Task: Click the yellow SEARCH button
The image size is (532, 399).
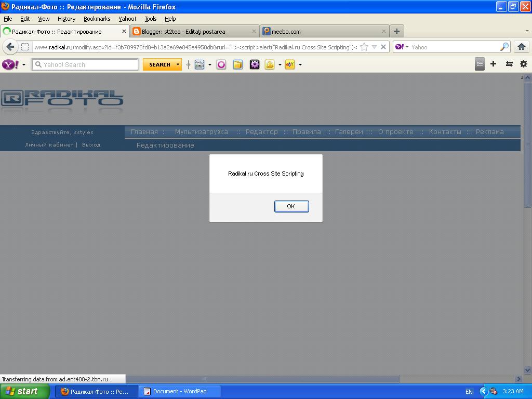Action: pyautogui.click(x=159, y=64)
